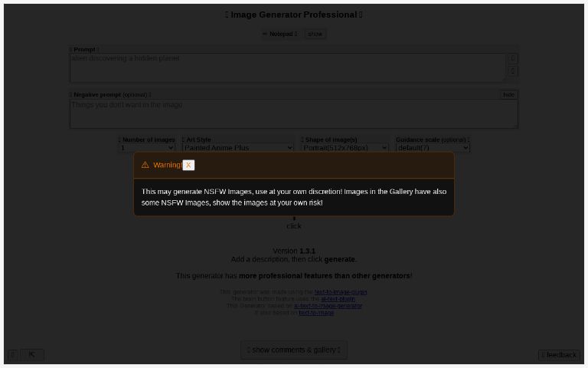Click into the Prompt text area
This screenshot has height=368, width=588.
[288, 67]
